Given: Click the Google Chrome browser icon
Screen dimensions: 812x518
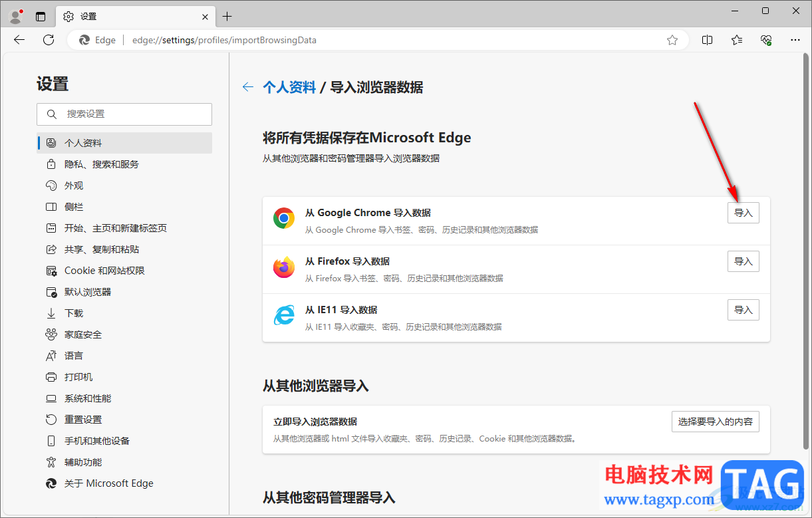Looking at the screenshot, I should tap(283, 217).
